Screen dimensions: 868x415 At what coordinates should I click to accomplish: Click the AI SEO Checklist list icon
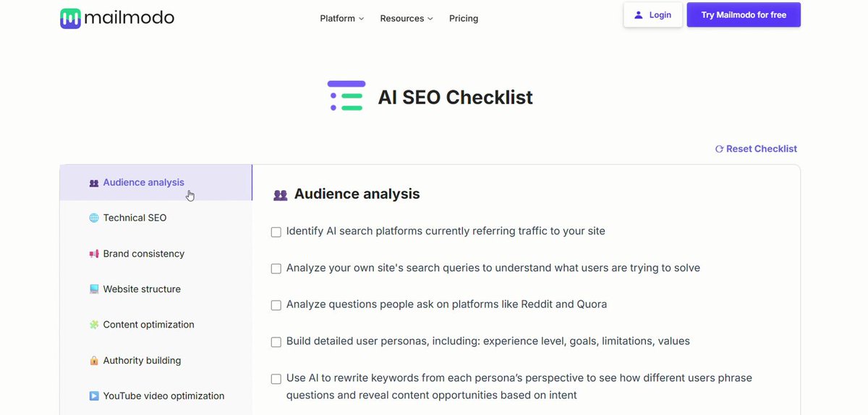point(346,96)
